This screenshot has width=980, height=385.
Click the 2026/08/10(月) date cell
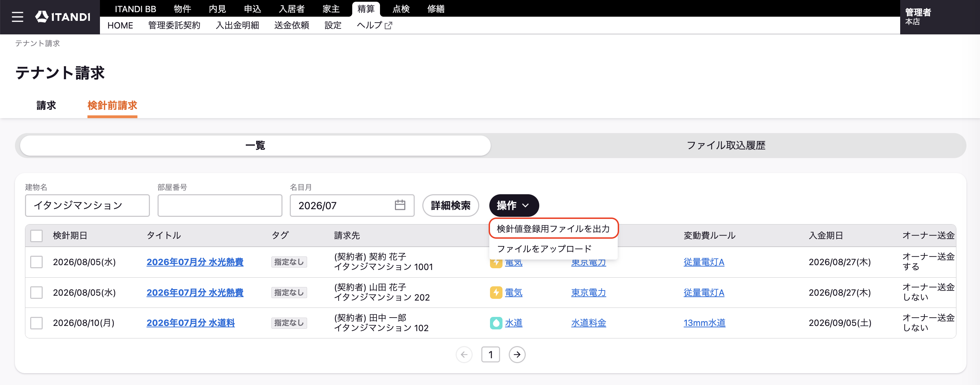tap(84, 323)
